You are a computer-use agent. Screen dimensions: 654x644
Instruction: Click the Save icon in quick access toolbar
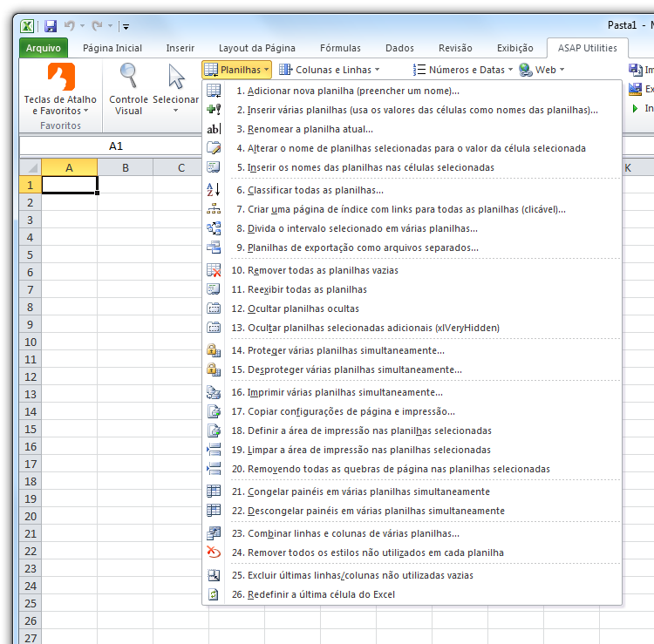pyautogui.click(x=51, y=26)
